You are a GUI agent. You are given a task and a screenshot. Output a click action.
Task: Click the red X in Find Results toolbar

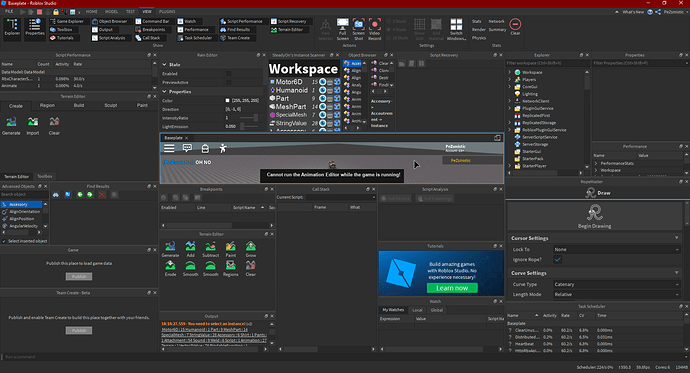[x=102, y=194]
